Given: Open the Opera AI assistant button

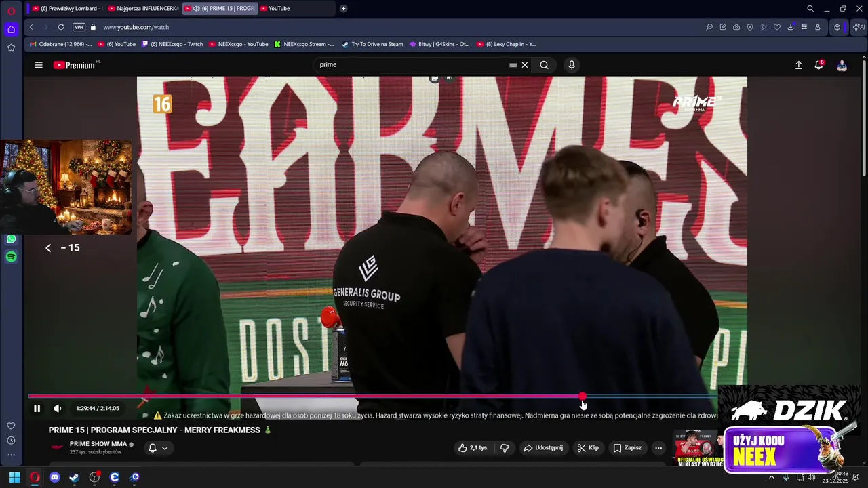Looking at the screenshot, I should coord(859,27).
